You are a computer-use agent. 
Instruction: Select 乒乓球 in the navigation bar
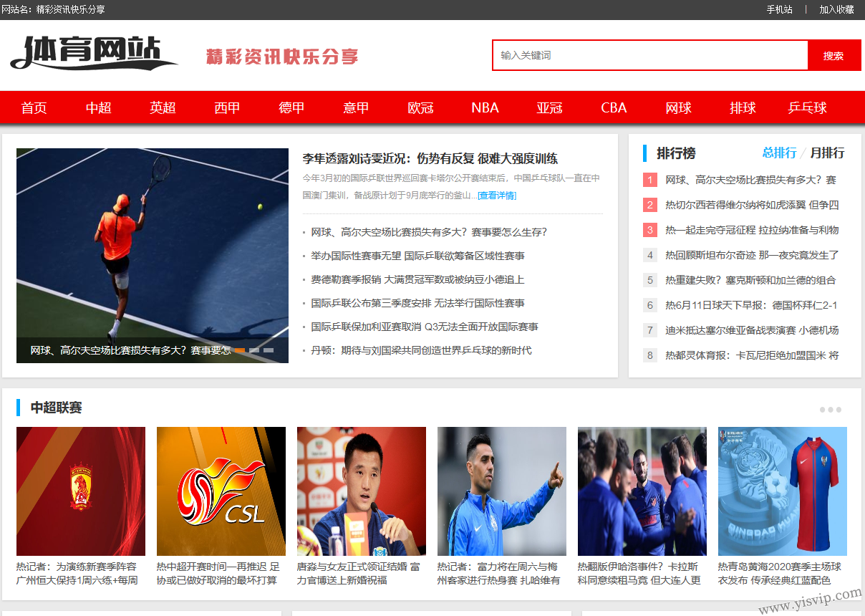[x=807, y=108]
